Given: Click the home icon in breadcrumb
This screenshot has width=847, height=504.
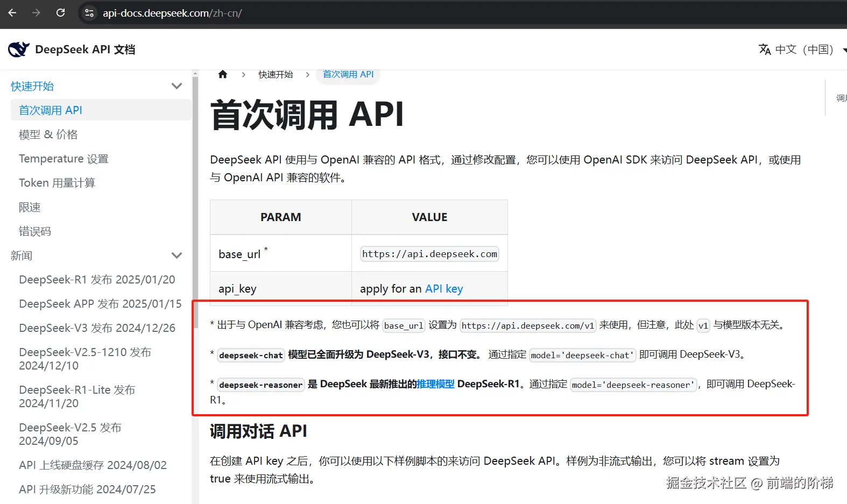Looking at the screenshot, I should tap(223, 74).
